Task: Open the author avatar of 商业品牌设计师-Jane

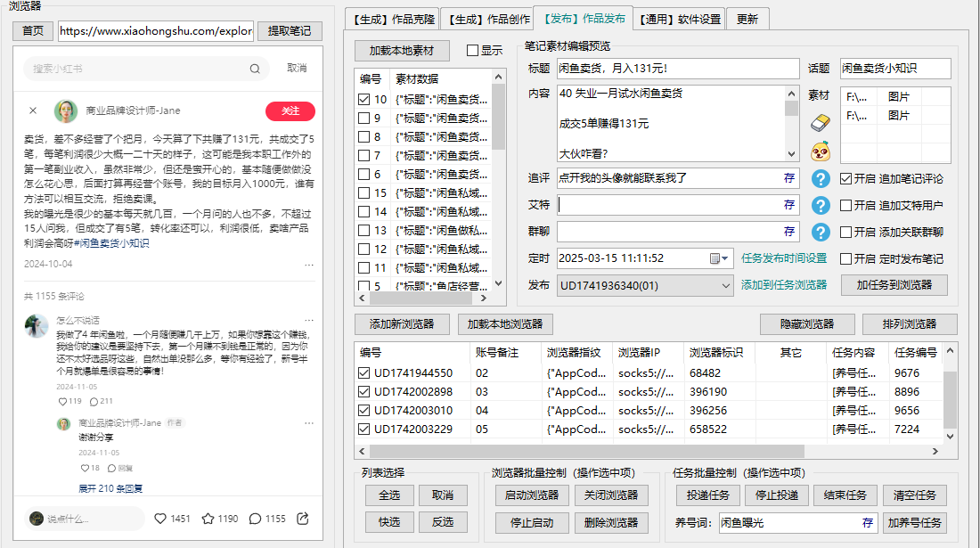Action: (66, 110)
